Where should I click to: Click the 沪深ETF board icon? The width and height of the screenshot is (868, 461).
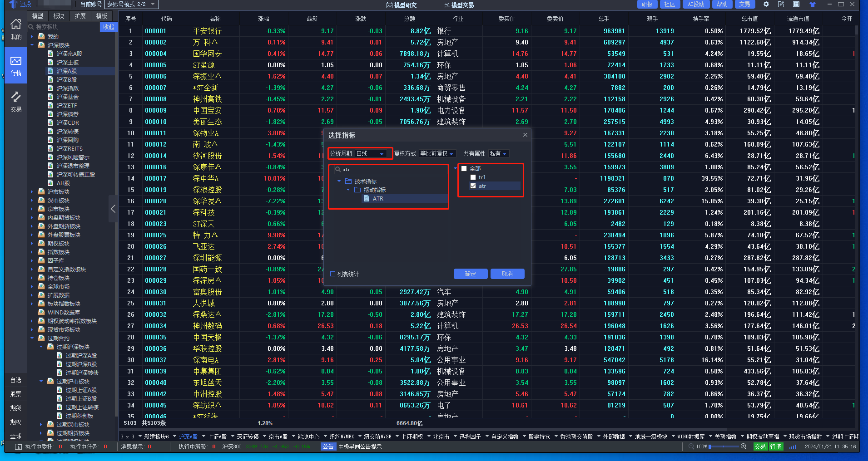tap(50, 105)
